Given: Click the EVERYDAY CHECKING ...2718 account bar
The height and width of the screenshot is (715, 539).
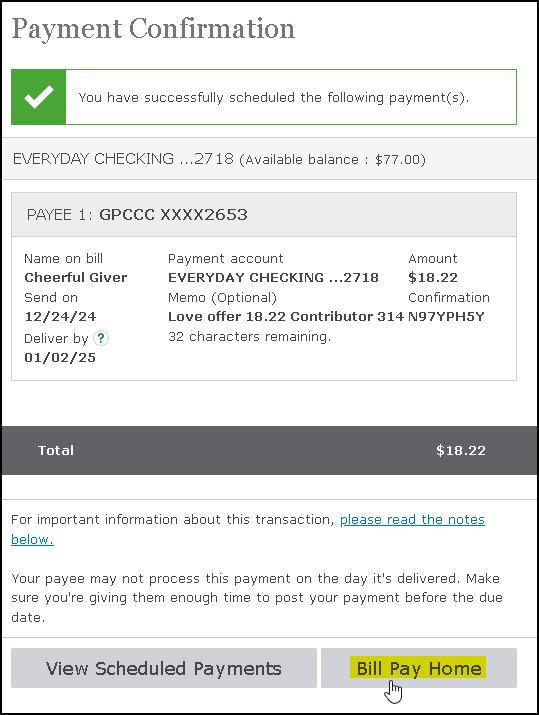Looking at the screenshot, I should point(270,159).
